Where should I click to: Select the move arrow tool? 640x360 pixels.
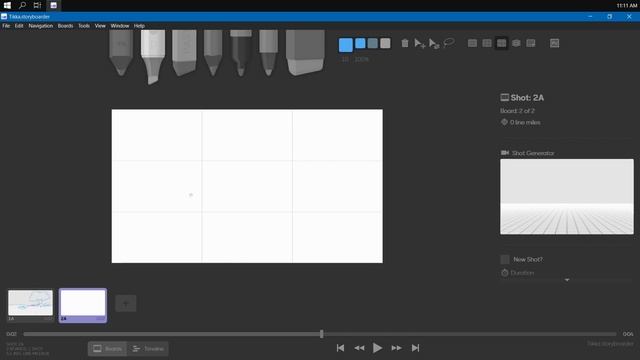(419, 43)
